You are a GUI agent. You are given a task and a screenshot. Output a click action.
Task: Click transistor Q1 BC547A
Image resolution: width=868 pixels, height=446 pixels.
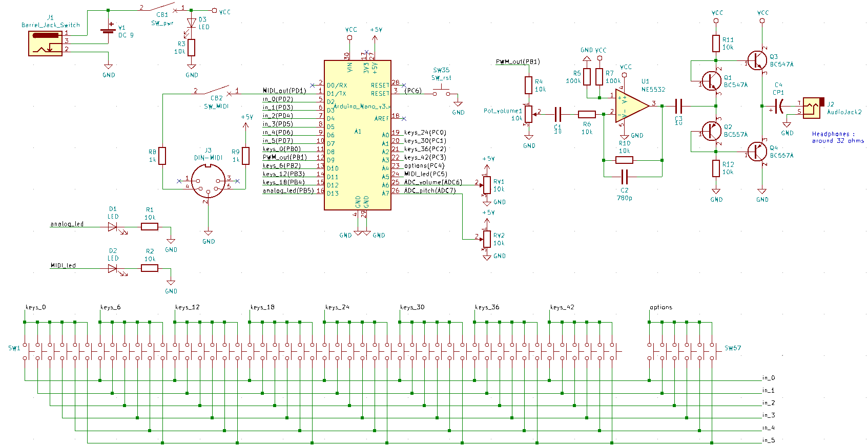pyautogui.click(x=711, y=80)
